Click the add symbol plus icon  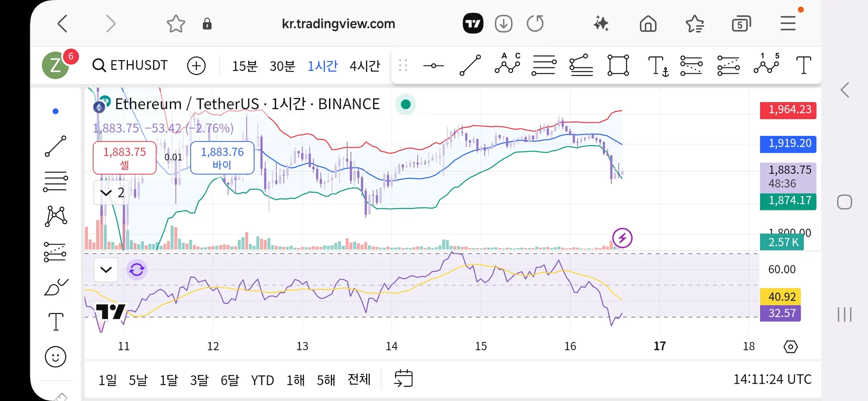pos(196,66)
